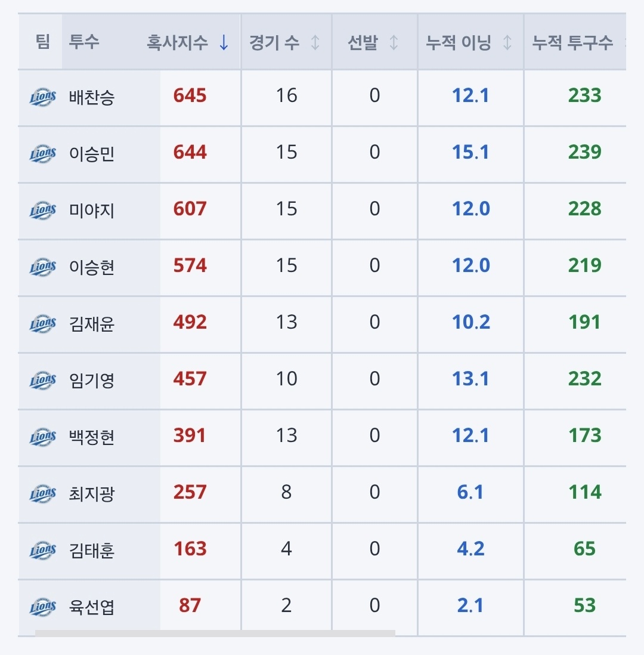
Task: Select 혹사지수 value 644
Action: (x=190, y=152)
